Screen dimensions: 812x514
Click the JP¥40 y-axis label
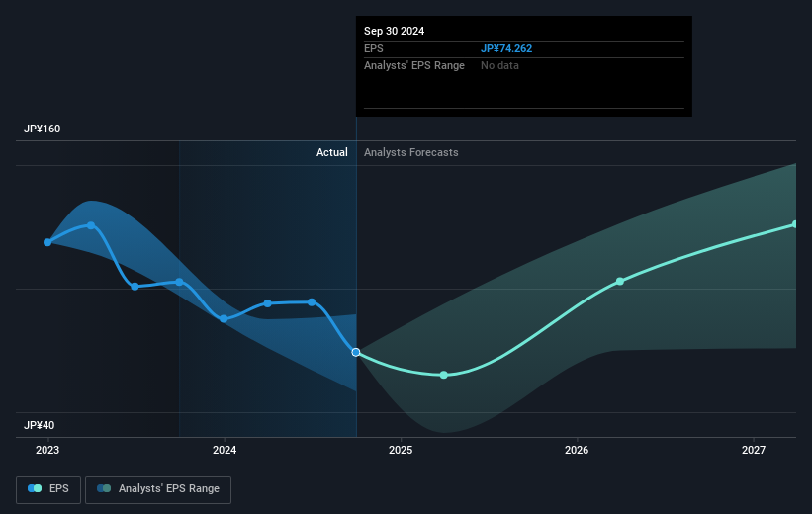tap(41, 425)
